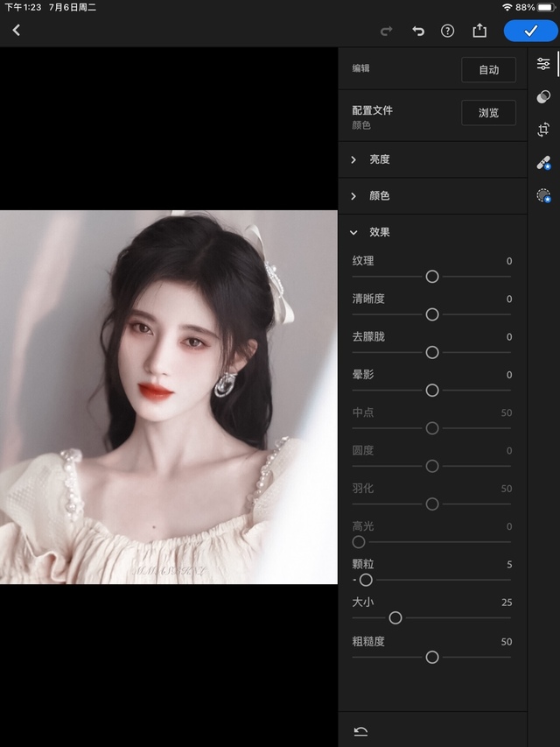Open the presets overlapping circles icon
This screenshot has width=560, height=747.
pyautogui.click(x=543, y=96)
